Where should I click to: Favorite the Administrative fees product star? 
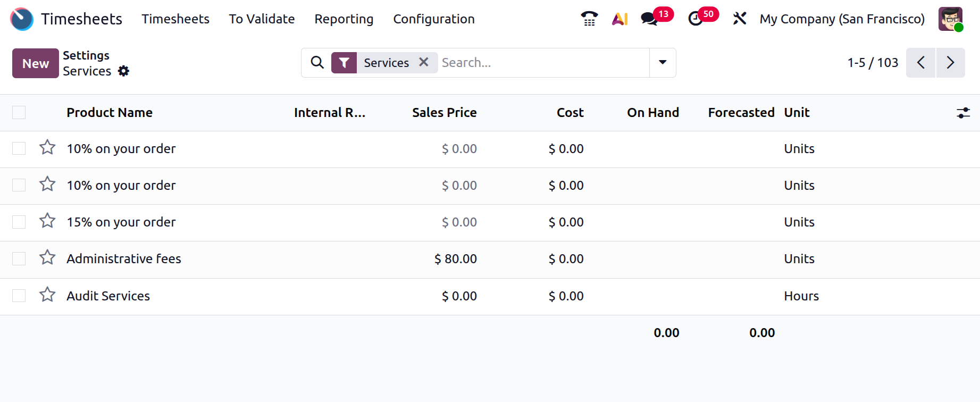(x=47, y=258)
